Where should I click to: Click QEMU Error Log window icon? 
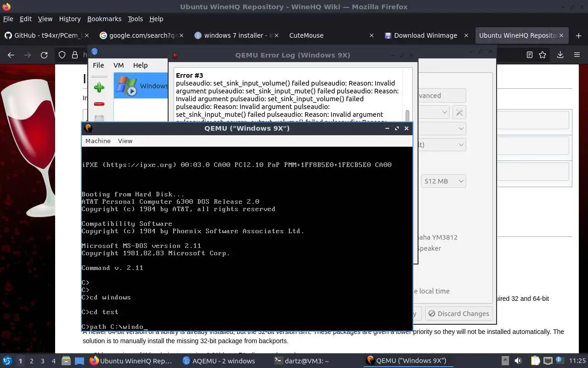pyautogui.click(x=175, y=55)
